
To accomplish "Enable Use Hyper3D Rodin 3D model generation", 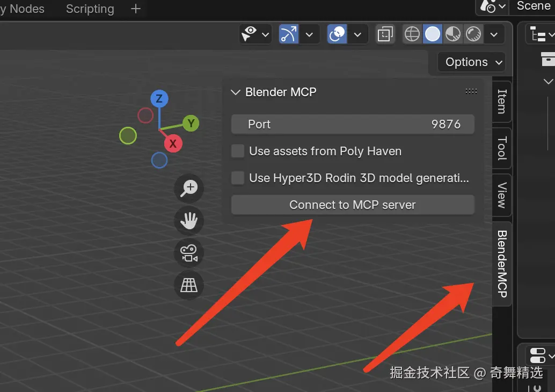I will 237,178.
